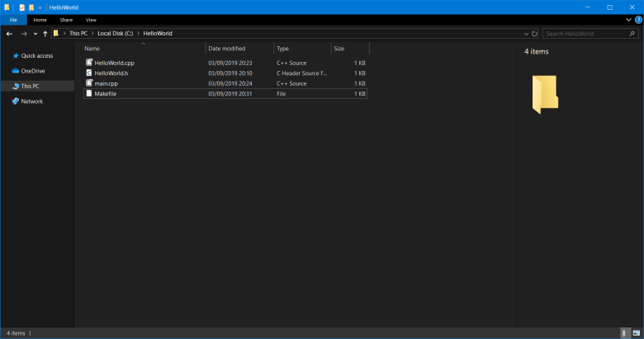Click the New folder quick access icon
The height and width of the screenshot is (339, 644).
31,7
